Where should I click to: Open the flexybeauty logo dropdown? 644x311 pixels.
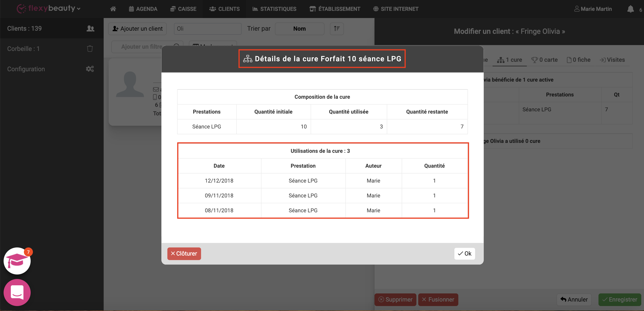[49, 9]
